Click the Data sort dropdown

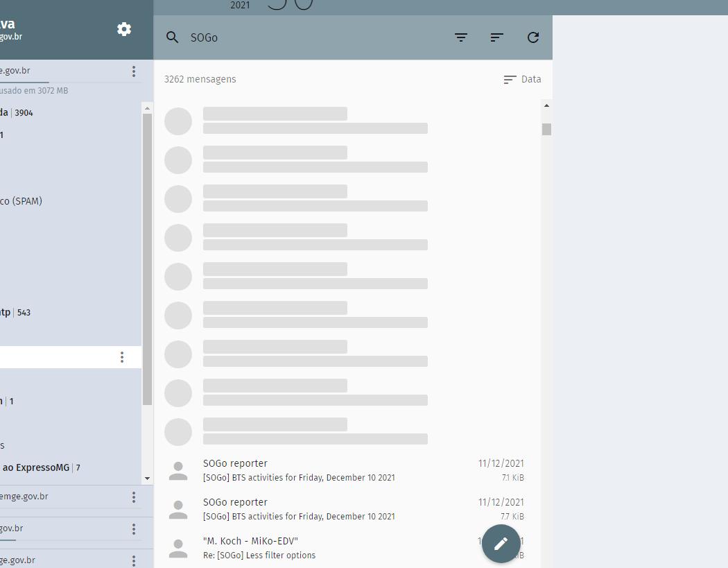coord(522,79)
